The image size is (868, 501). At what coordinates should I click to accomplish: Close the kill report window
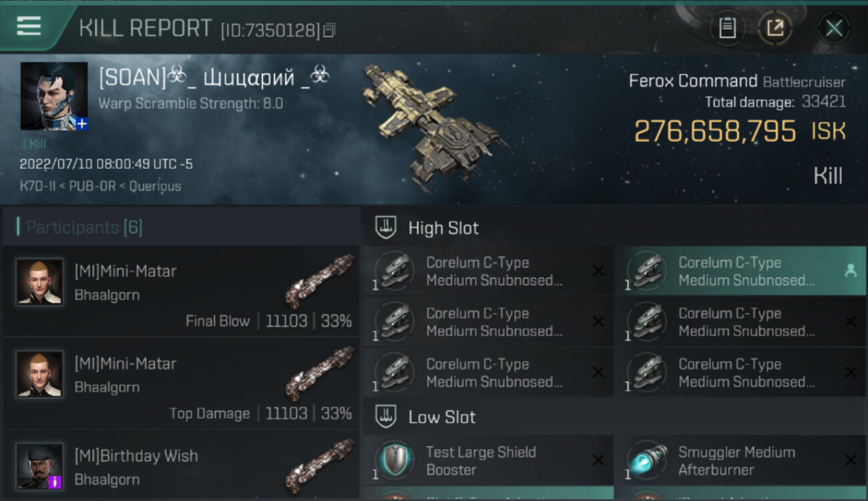pos(834,28)
